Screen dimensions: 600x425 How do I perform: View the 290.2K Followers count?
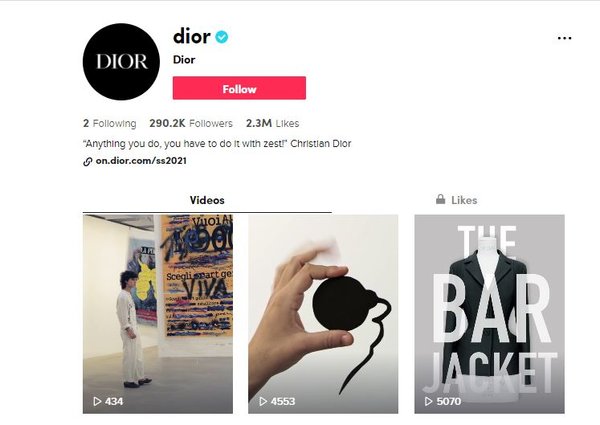tap(191, 123)
